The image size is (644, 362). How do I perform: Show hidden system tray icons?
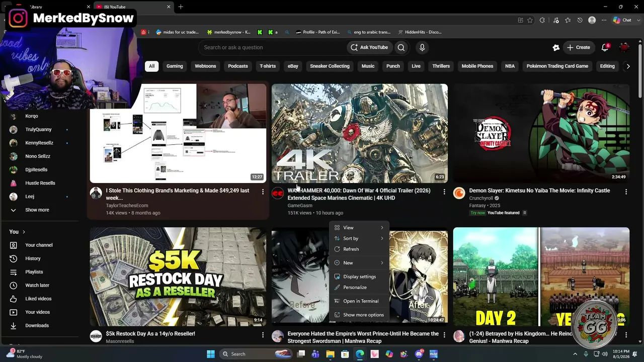tap(575, 354)
